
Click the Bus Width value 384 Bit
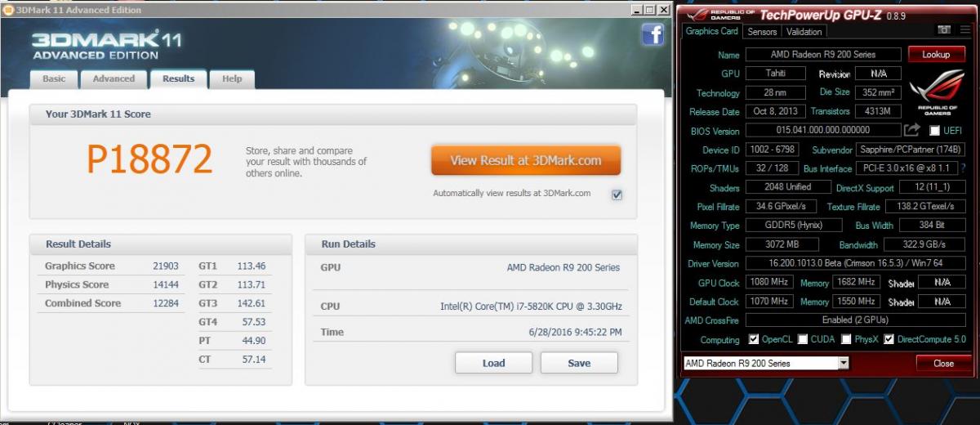pos(933,225)
